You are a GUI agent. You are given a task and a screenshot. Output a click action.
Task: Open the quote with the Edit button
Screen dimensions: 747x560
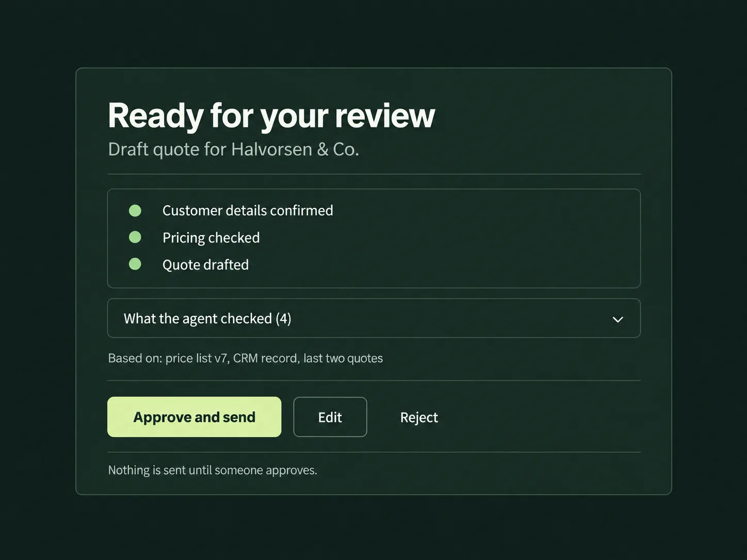[330, 417]
